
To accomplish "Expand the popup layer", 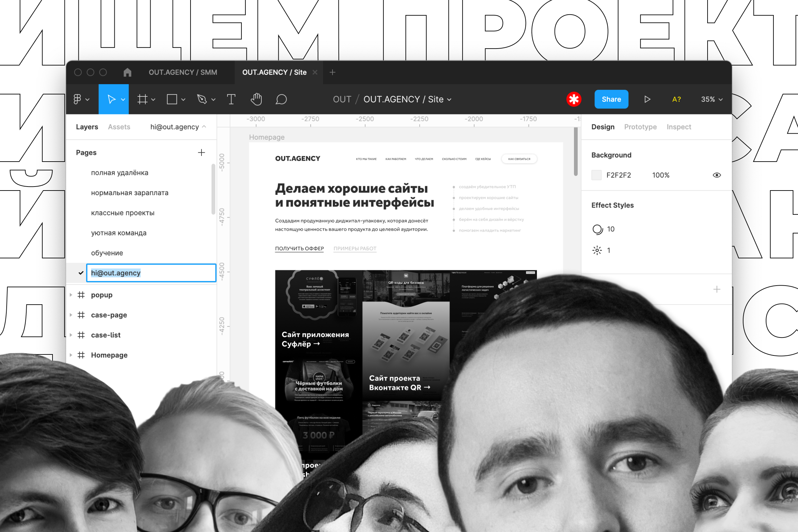I will pos(71,295).
